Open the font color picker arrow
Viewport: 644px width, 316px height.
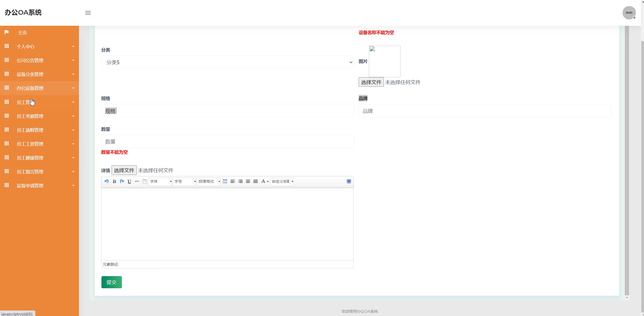pyautogui.click(x=268, y=181)
